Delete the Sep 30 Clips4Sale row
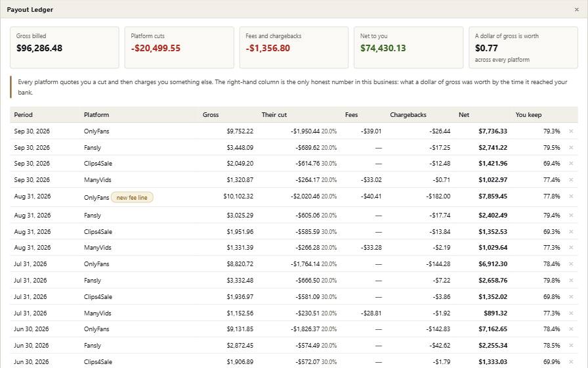Screen dimensions: 588x368 pyautogui.click(x=571, y=164)
